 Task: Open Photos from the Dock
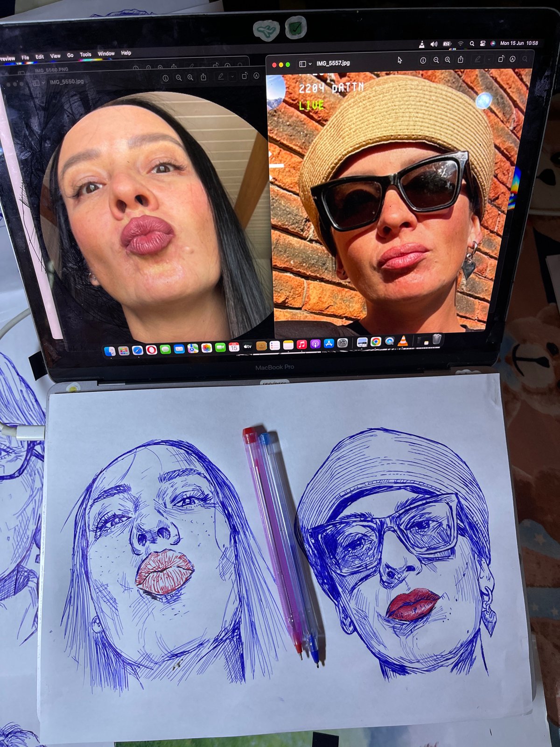[x=207, y=348]
